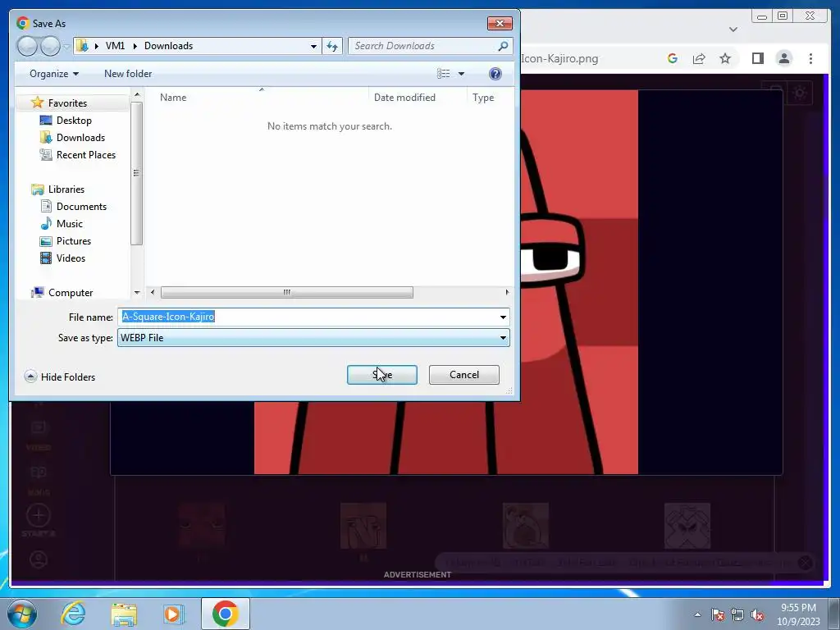Click the dialog Back navigation button
The width and height of the screenshot is (840, 630).
(27, 46)
